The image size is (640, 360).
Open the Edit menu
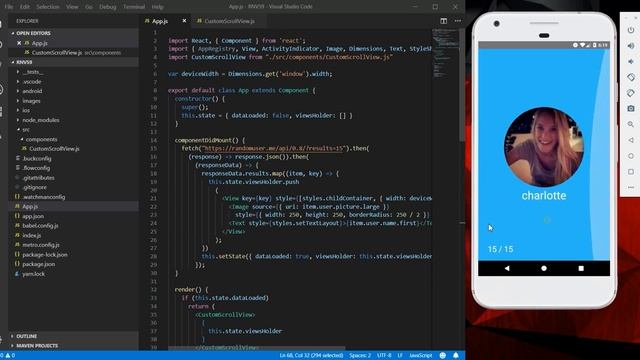25,7
